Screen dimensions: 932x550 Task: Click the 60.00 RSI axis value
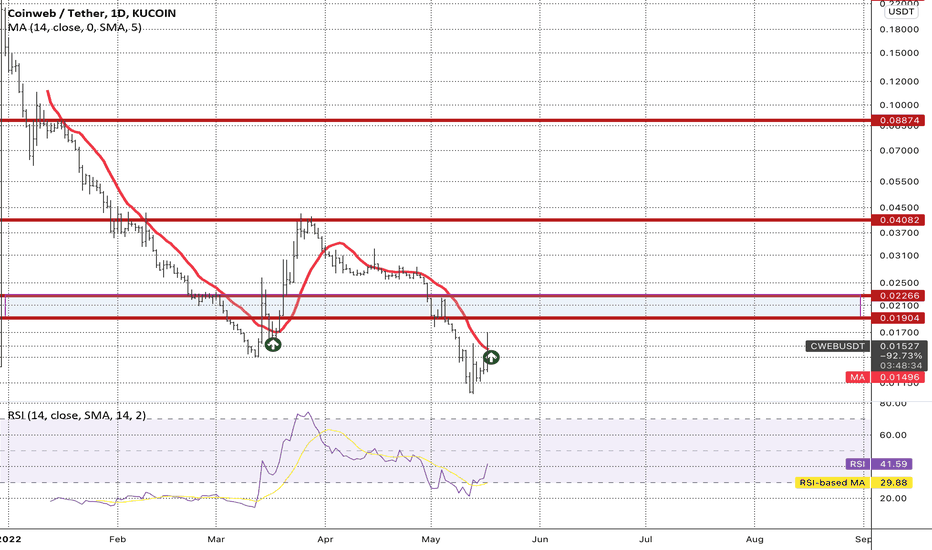click(893, 435)
